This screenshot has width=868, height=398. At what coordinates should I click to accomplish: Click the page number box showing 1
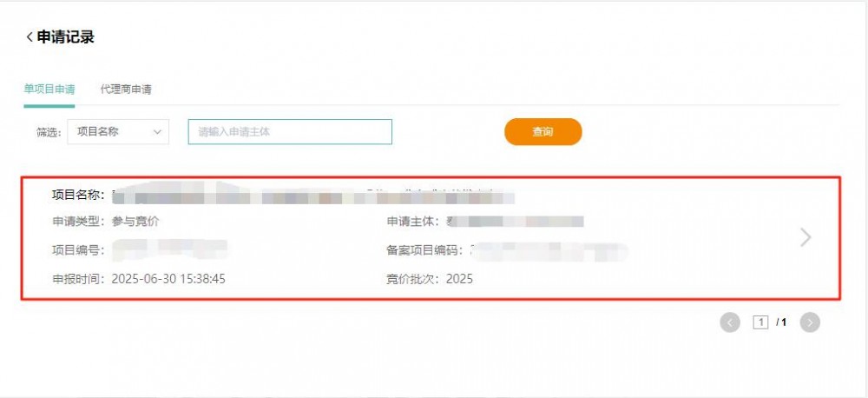point(760,322)
